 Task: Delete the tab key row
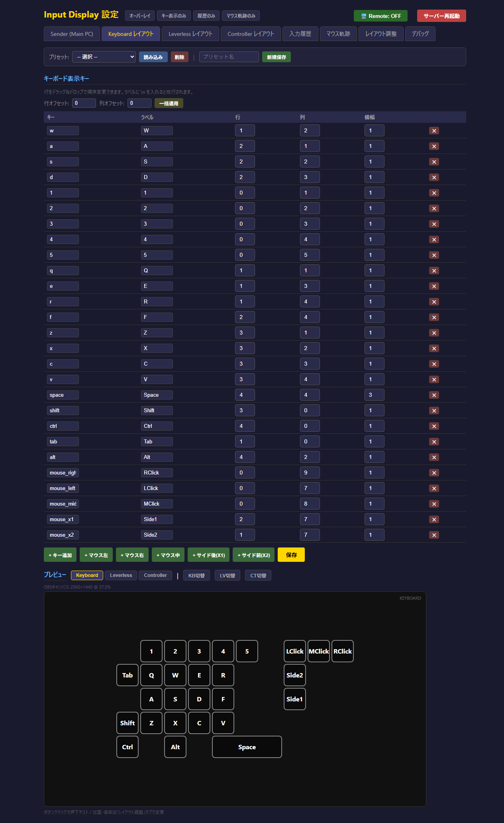(x=434, y=442)
